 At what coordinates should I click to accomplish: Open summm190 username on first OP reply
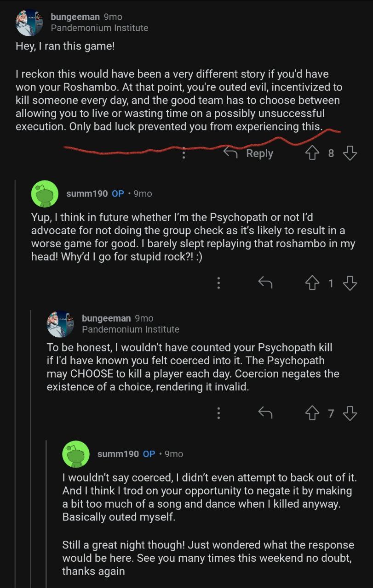click(87, 194)
